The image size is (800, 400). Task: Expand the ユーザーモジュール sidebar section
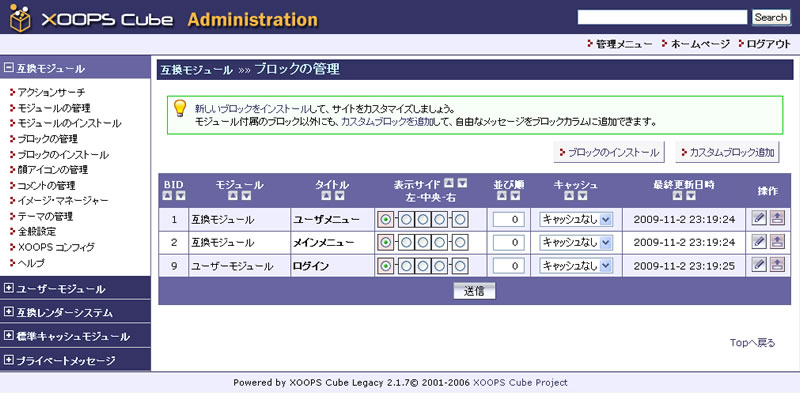point(8,289)
